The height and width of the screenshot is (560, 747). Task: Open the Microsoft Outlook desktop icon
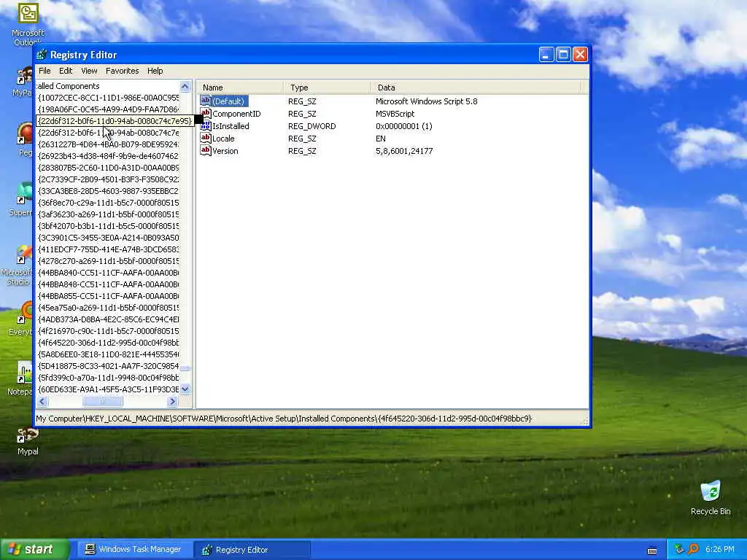(28, 24)
